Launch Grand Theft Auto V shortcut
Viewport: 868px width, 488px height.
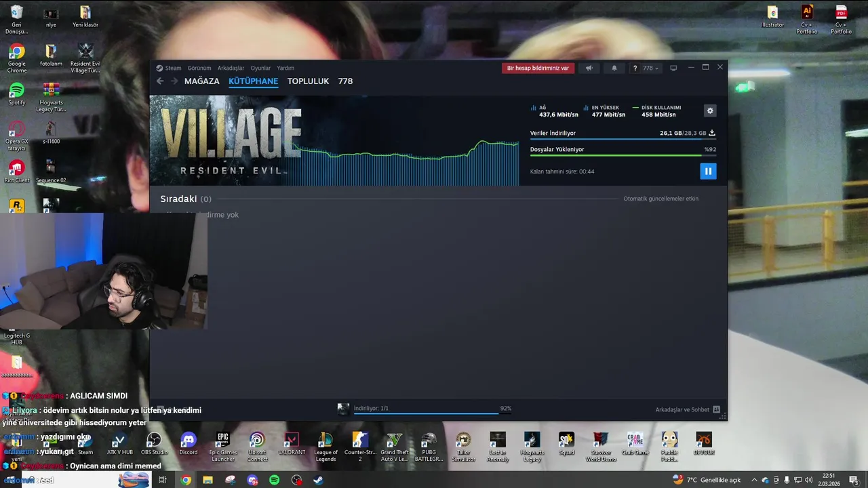tap(395, 447)
